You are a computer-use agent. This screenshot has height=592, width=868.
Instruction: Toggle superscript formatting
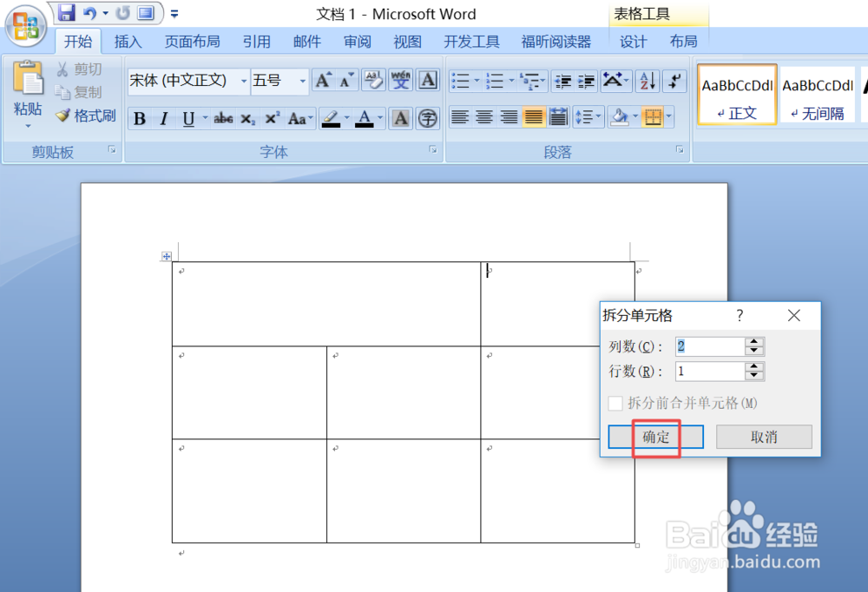click(x=273, y=118)
